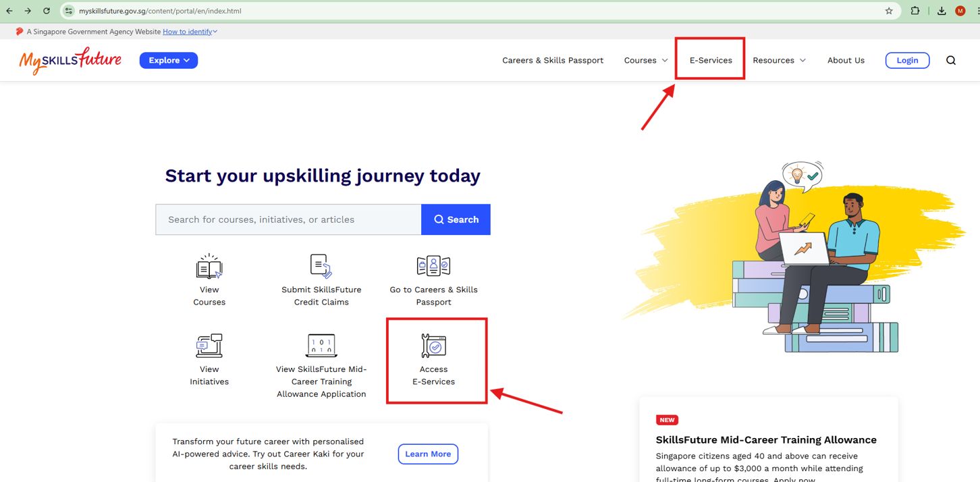Click View SkillsFuture Mid-Career Training Allowance Application label
Image resolution: width=980 pixels, height=482 pixels.
click(x=321, y=381)
